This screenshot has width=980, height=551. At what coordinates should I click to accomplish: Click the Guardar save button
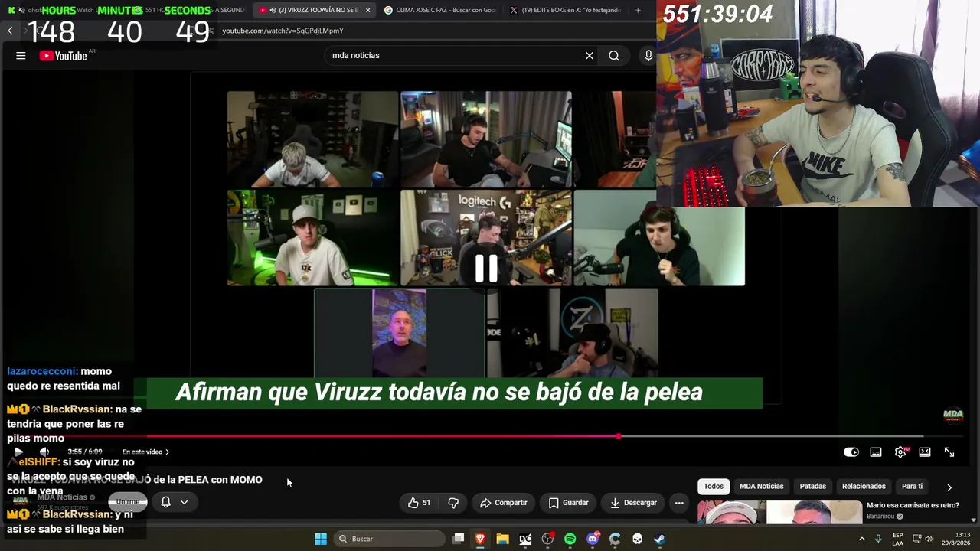(x=568, y=503)
